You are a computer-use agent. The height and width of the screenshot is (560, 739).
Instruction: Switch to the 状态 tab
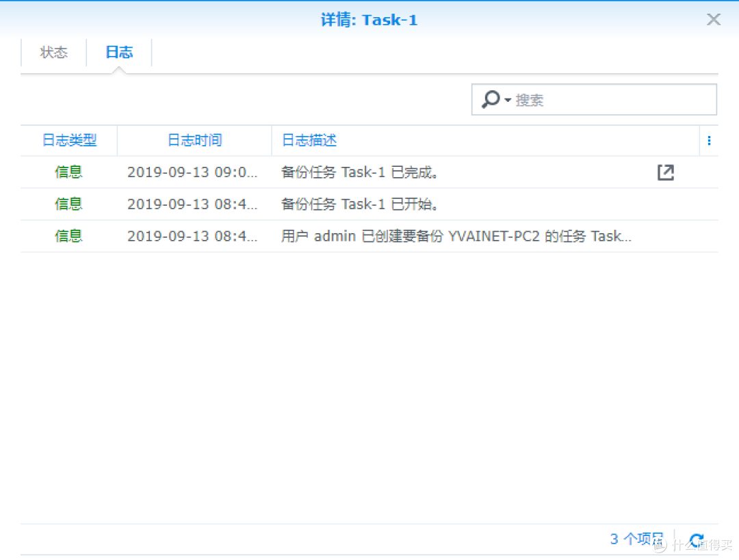coord(54,53)
